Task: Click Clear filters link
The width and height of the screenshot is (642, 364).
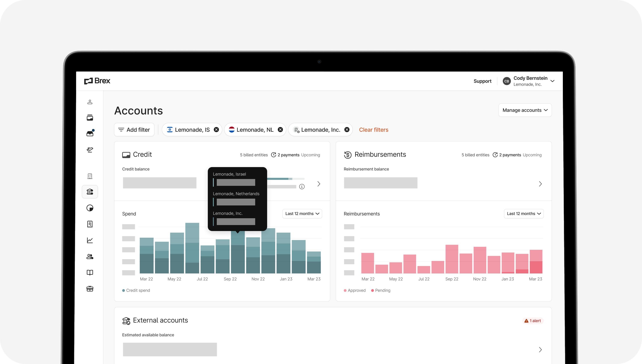Action: tap(373, 130)
